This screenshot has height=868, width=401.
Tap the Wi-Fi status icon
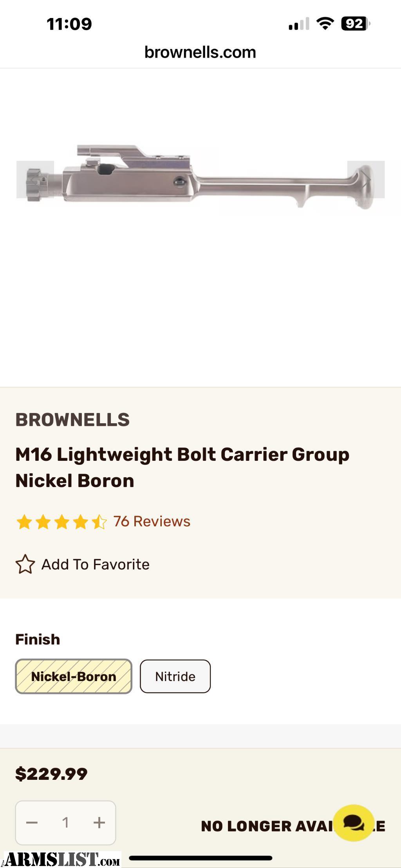point(325,24)
